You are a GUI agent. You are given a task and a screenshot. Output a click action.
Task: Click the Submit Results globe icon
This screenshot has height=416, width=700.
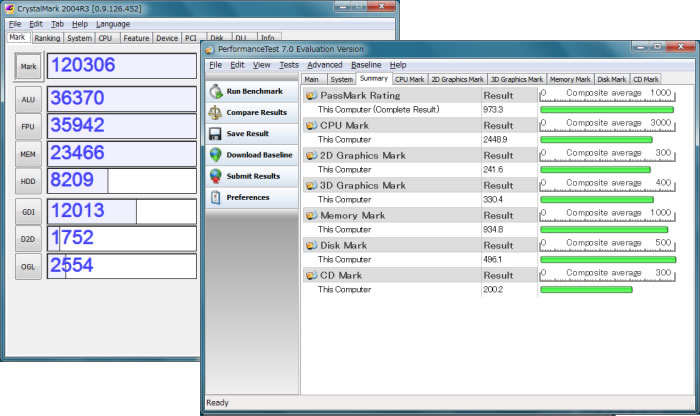point(216,176)
